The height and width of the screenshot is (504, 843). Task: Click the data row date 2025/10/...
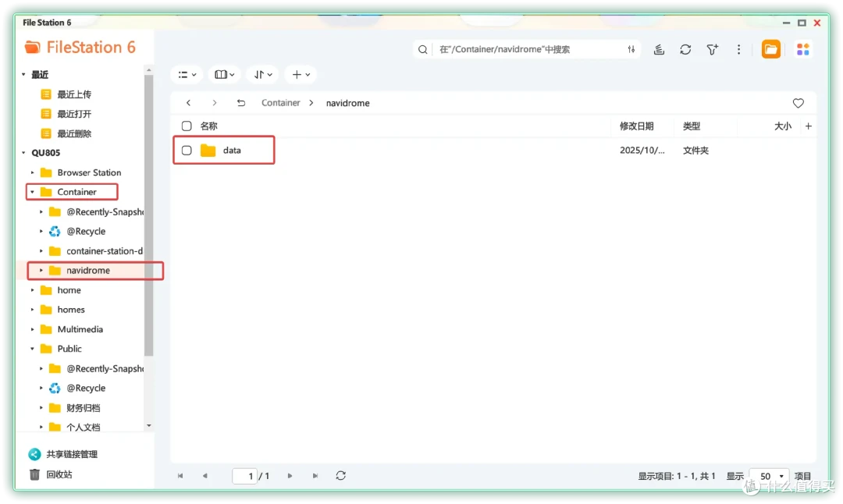point(642,151)
